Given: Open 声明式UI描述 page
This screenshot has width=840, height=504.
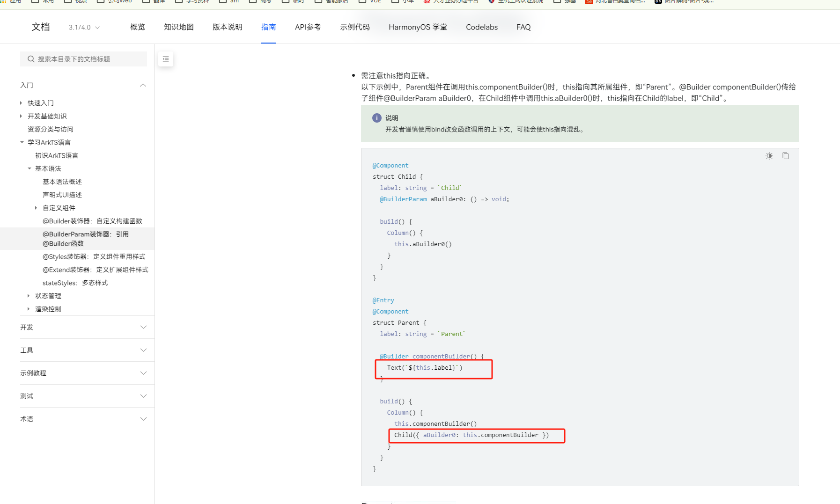Looking at the screenshot, I should [x=62, y=195].
